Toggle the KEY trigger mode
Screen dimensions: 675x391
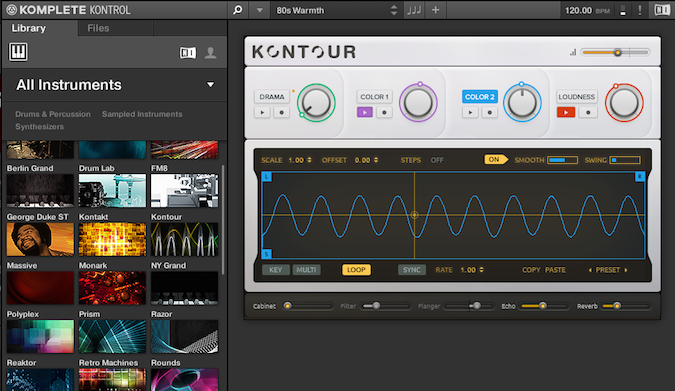[x=276, y=270]
